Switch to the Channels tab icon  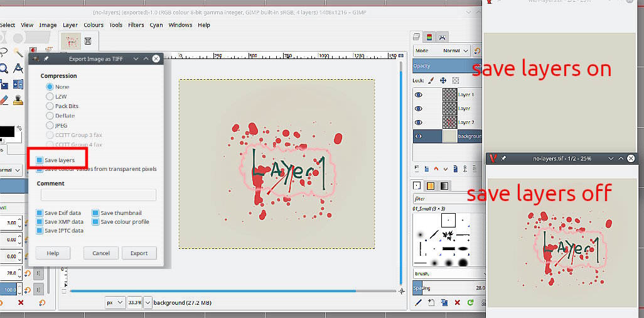pos(429,37)
